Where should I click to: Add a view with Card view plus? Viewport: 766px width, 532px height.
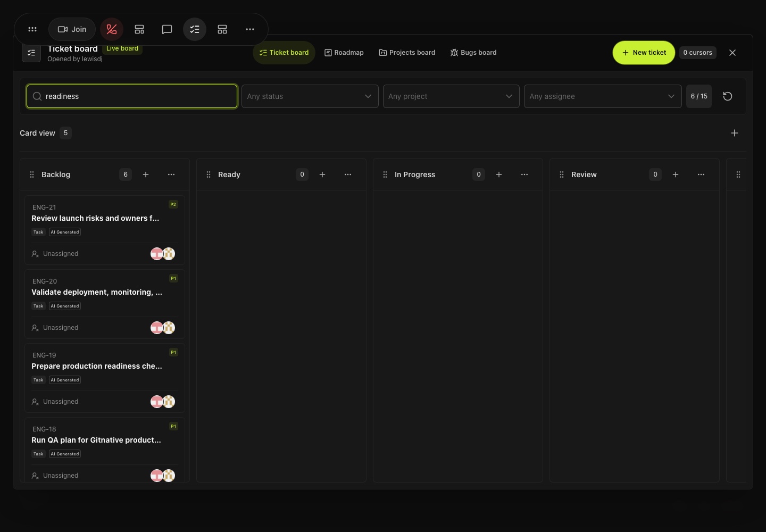pyautogui.click(x=735, y=133)
